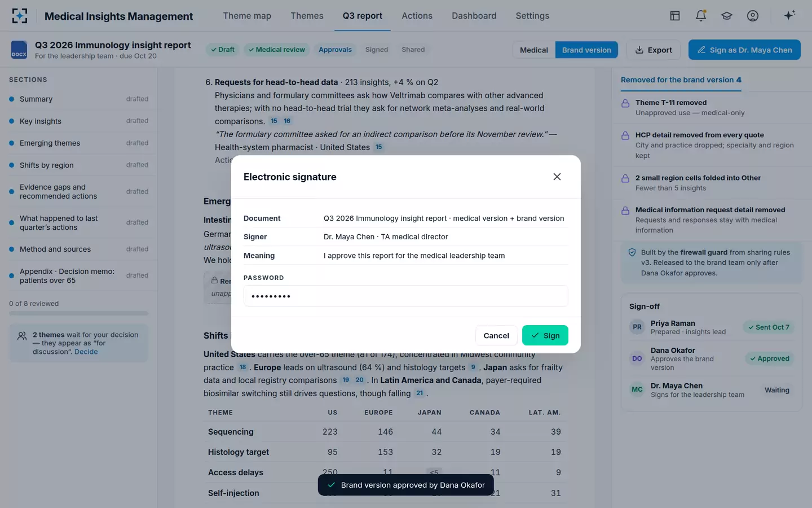Click lock icon beside Medical information request item
This screenshot has height=508, width=812.
(625, 211)
